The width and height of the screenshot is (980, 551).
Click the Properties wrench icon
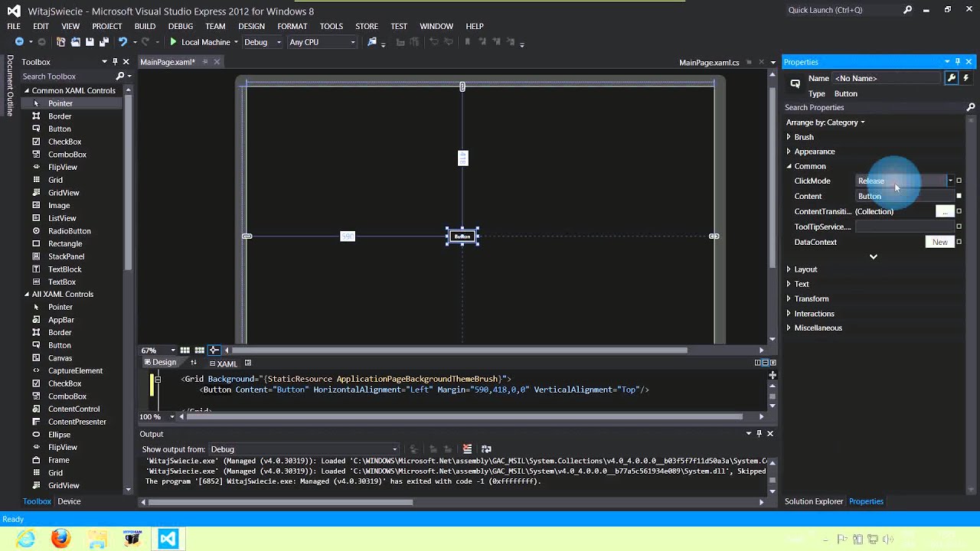tap(952, 78)
